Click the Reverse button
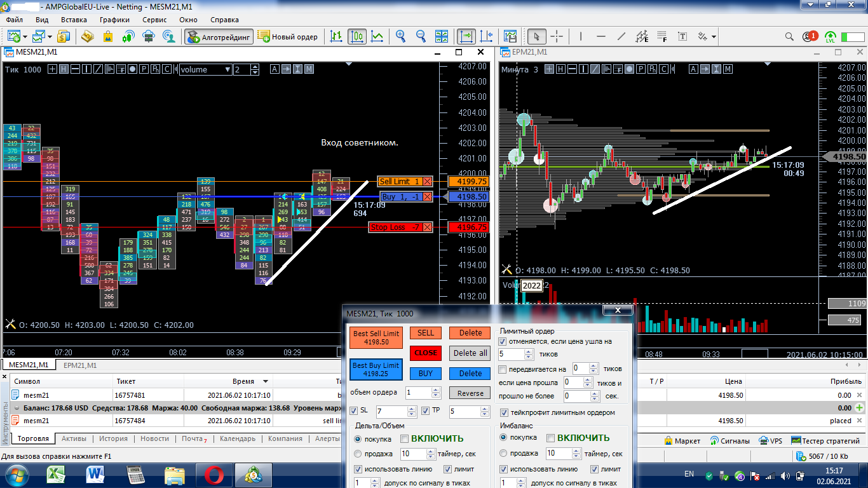 pos(470,393)
